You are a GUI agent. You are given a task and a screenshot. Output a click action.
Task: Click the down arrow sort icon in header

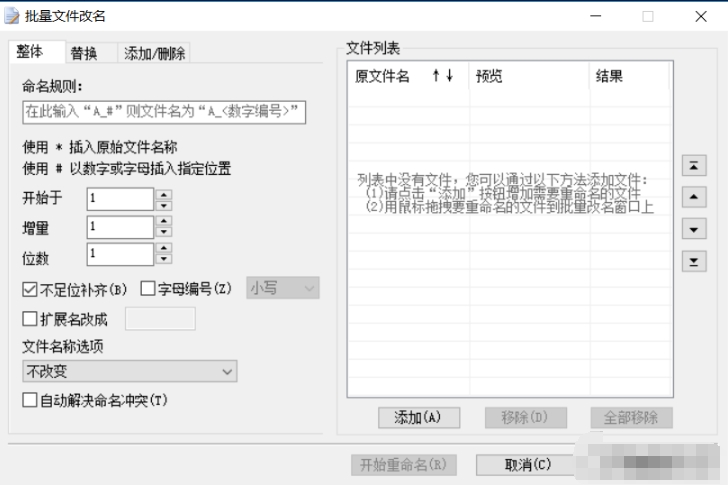pos(449,75)
